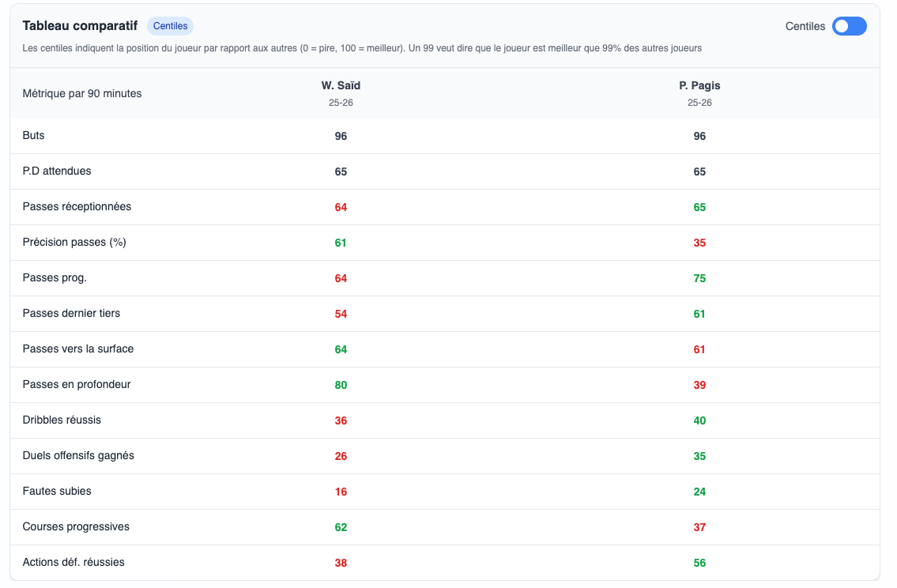This screenshot has width=897, height=588.
Task: Toggle the Centiles switch
Action: click(x=849, y=26)
